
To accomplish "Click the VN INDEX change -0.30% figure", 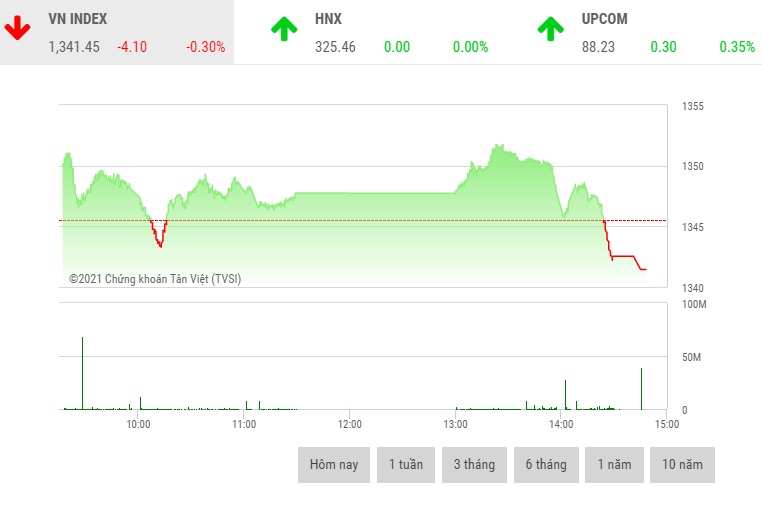I will tap(205, 47).
